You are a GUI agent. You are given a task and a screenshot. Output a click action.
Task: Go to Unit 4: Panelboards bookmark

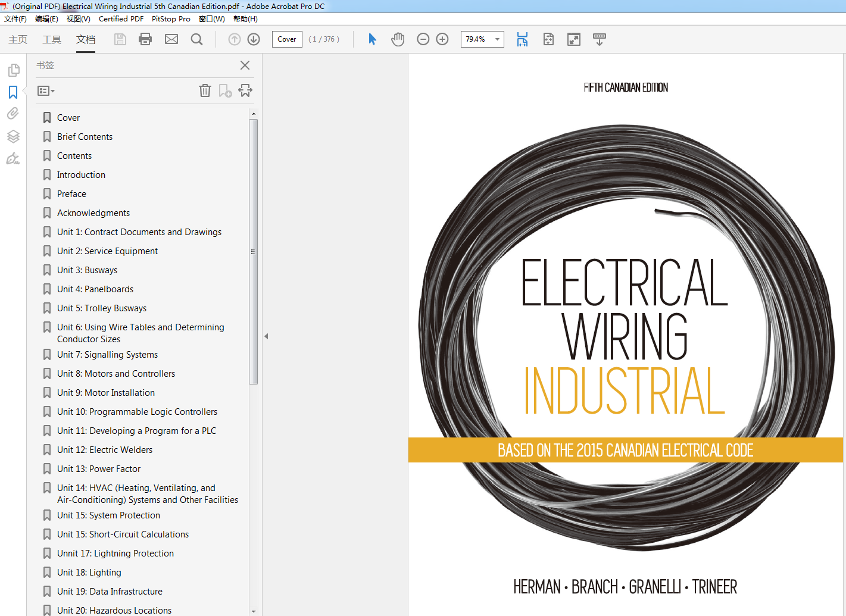[x=95, y=289]
